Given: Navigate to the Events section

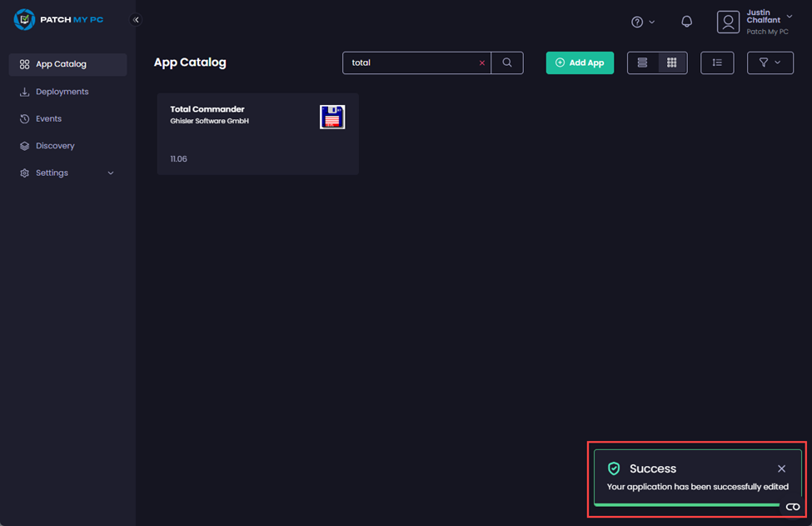Looking at the screenshot, I should click(50, 118).
